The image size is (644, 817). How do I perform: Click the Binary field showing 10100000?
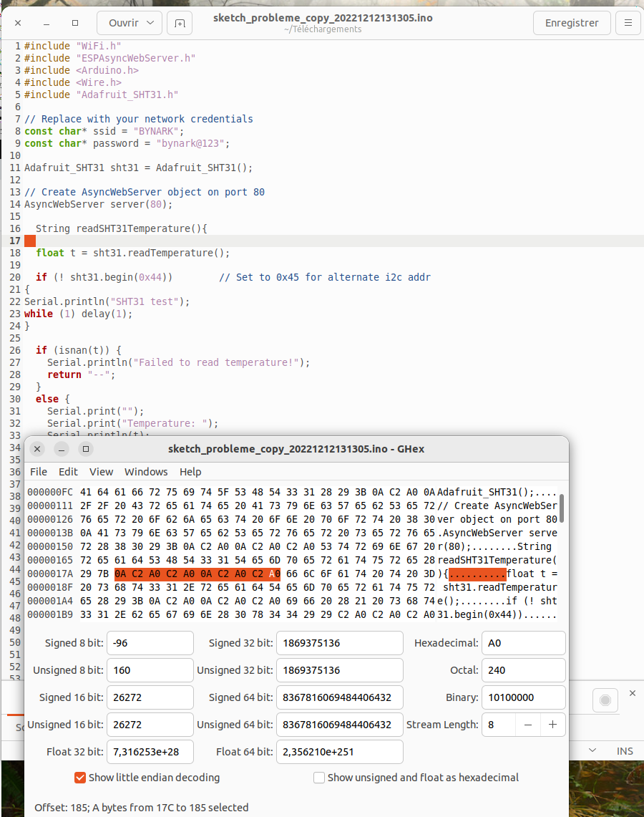click(x=523, y=697)
